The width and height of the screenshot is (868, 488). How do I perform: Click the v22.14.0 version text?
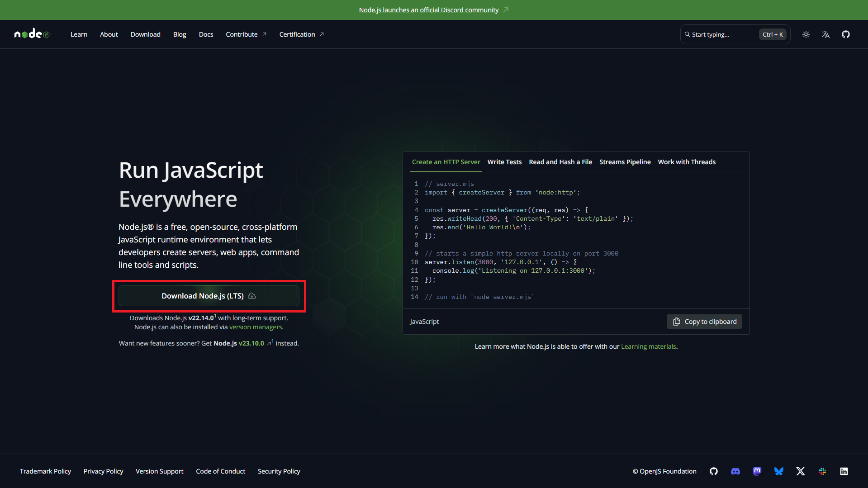point(201,318)
